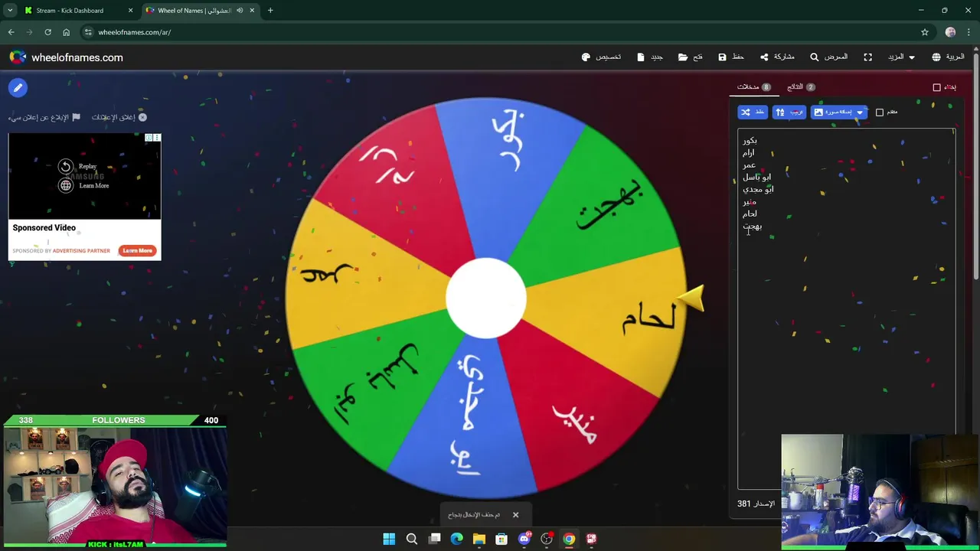Sort the entries with sort button

pos(789,112)
